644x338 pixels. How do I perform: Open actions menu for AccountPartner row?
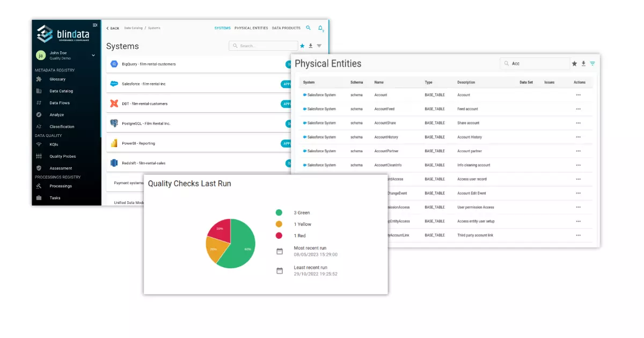coord(578,151)
